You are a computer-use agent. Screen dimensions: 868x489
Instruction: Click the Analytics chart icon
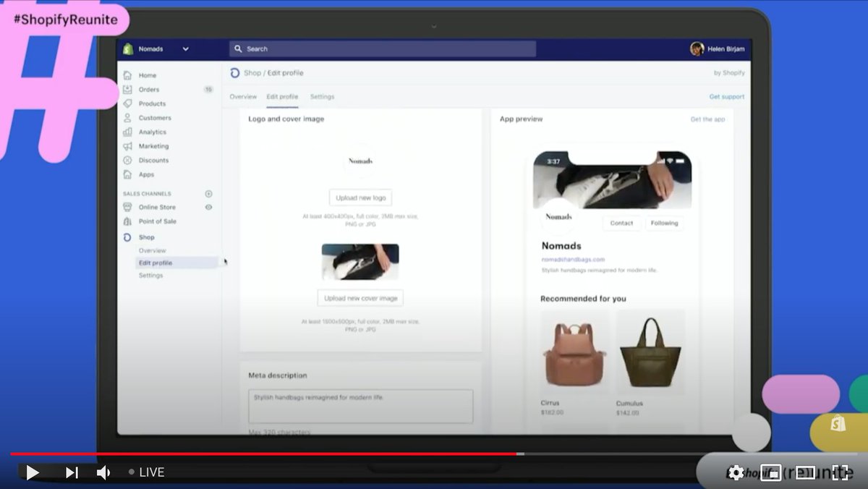pyautogui.click(x=127, y=132)
